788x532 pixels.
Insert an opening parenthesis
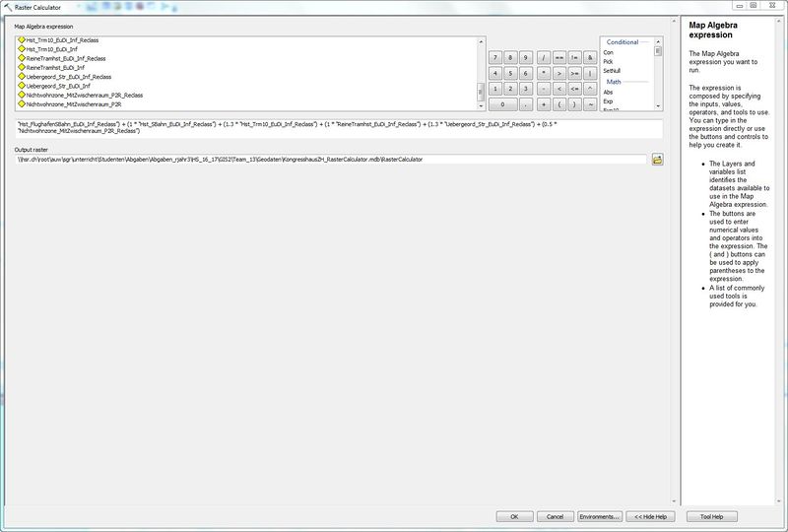(x=559, y=103)
